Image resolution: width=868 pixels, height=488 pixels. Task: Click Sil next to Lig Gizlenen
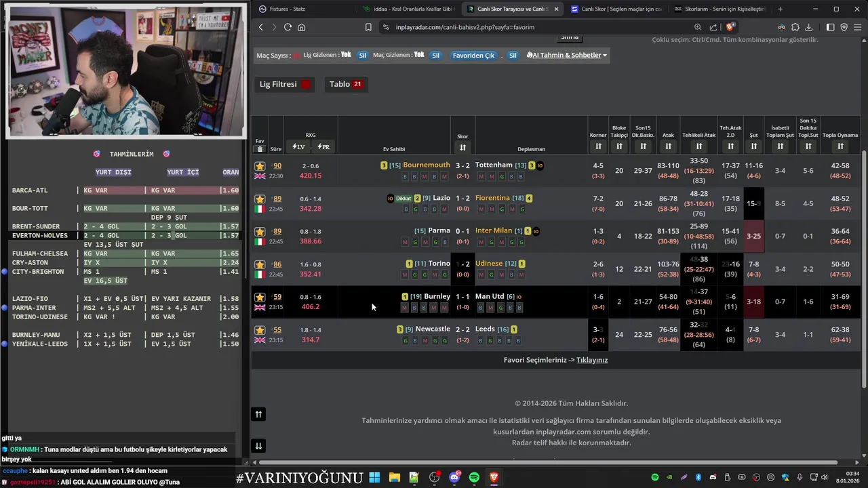click(363, 56)
